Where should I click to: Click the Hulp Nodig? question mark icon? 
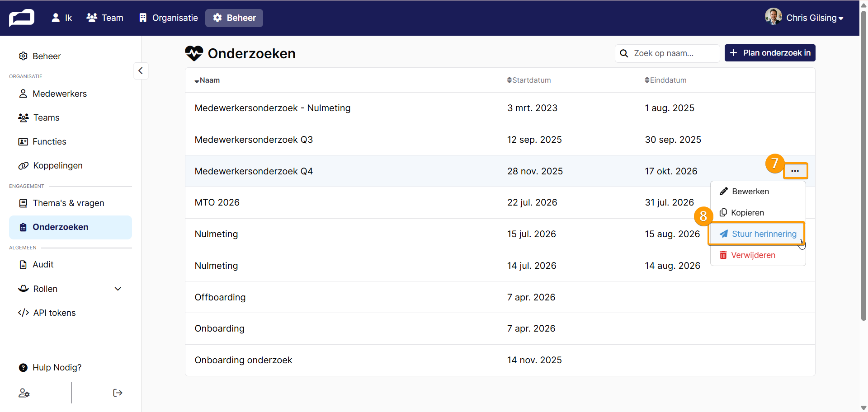point(23,368)
